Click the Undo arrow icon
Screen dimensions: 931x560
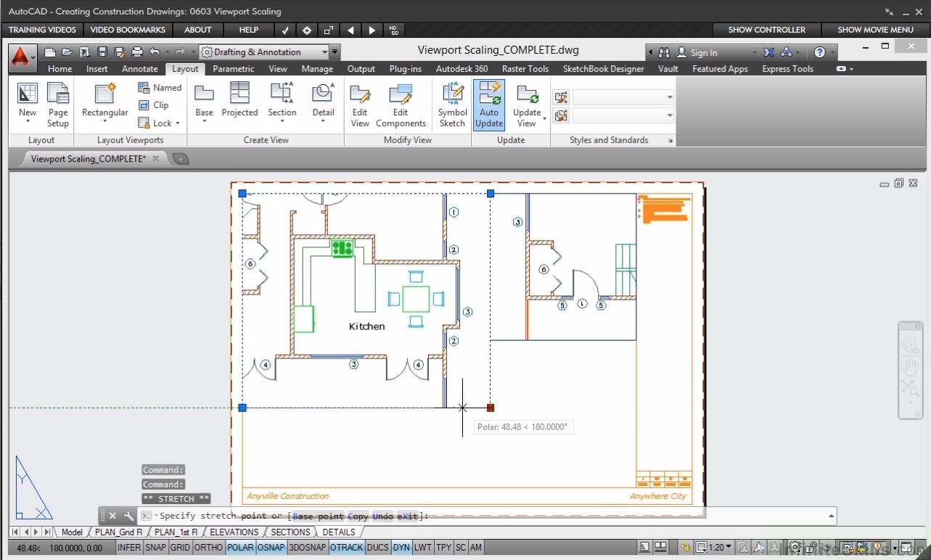click(x=155, y=52)
